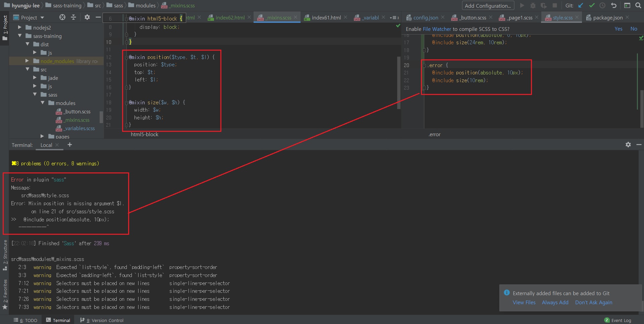Click the revert/rollback arrow icon
The width and height of the screenshot is (644, 324).
[x=614, y=5]
